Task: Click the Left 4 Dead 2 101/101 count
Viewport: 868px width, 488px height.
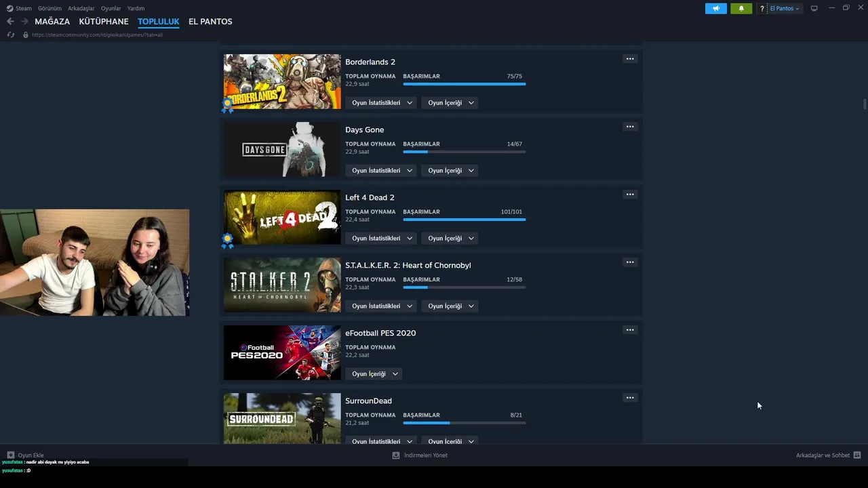Action: pyautogui.click(x=511, y=211)
